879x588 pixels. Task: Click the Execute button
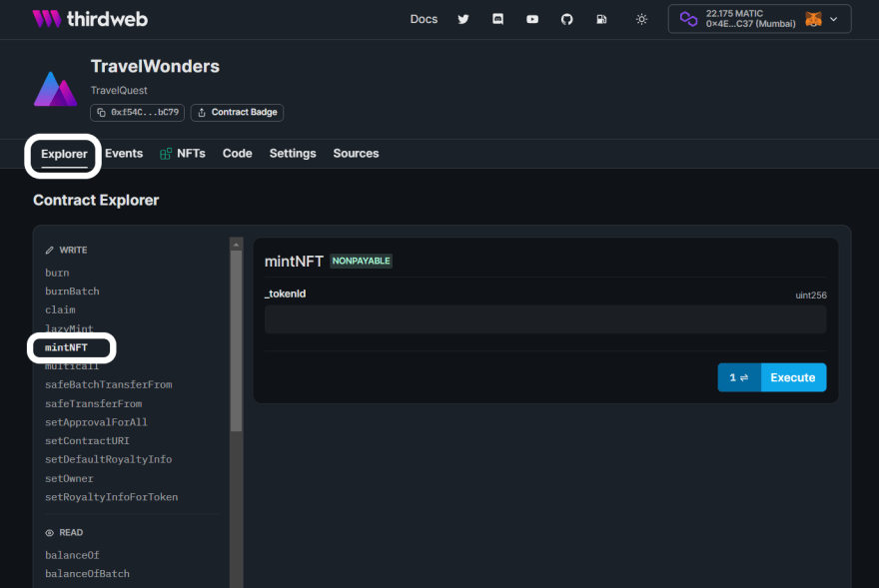(x=793, y=377)
